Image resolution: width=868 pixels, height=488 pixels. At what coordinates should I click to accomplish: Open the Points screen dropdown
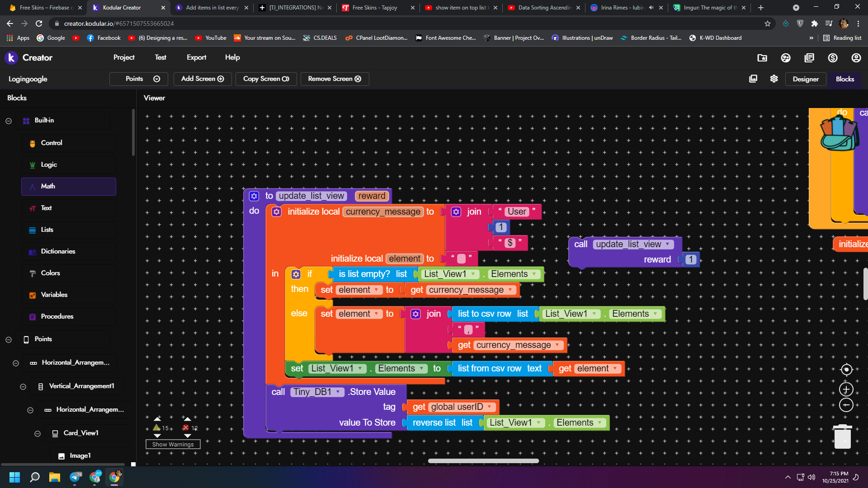(138, 79)
